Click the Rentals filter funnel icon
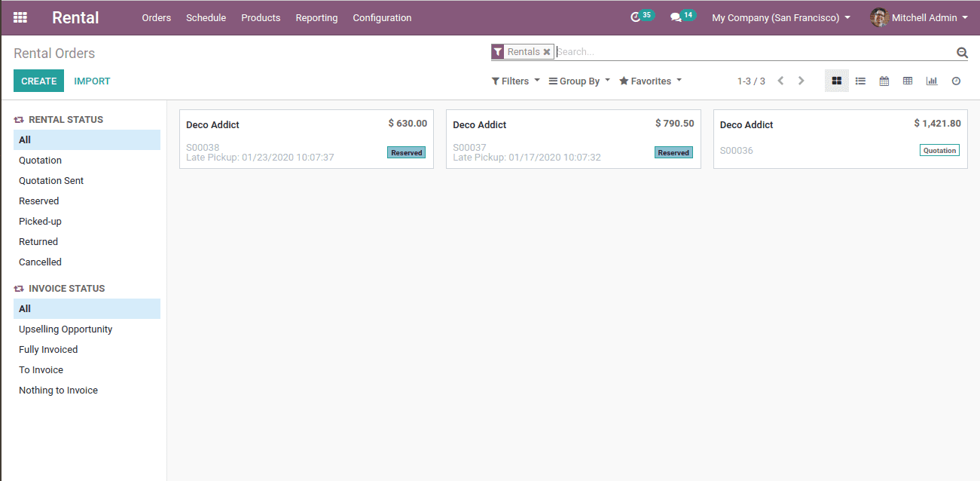This screenshot has height=481, width=980. [x=498, y=52]
